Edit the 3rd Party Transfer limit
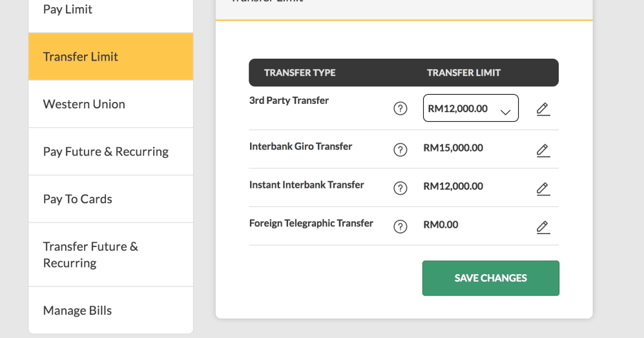Viewport: 644px width, 338px height. coord(543,109)
